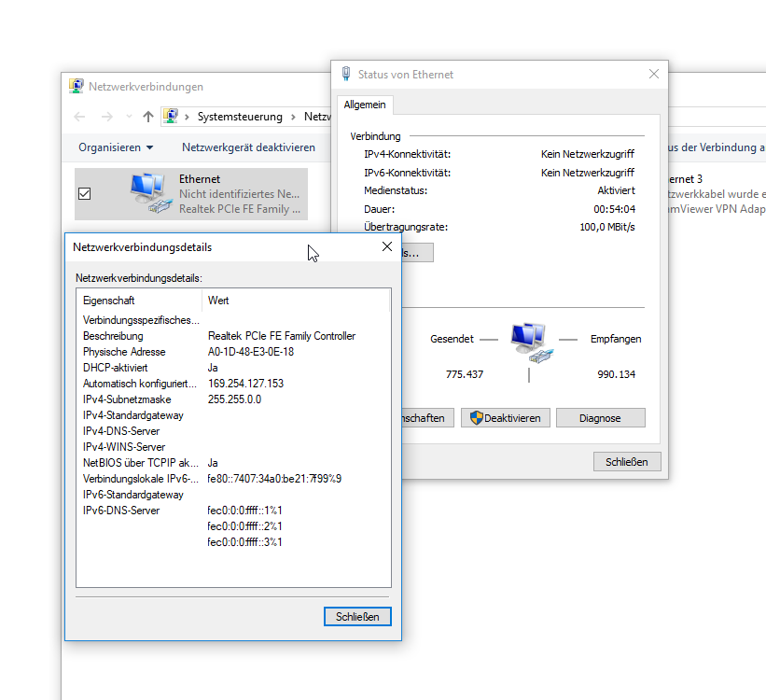
Task: Click the Diagnose button
Action: click(601, 418)
